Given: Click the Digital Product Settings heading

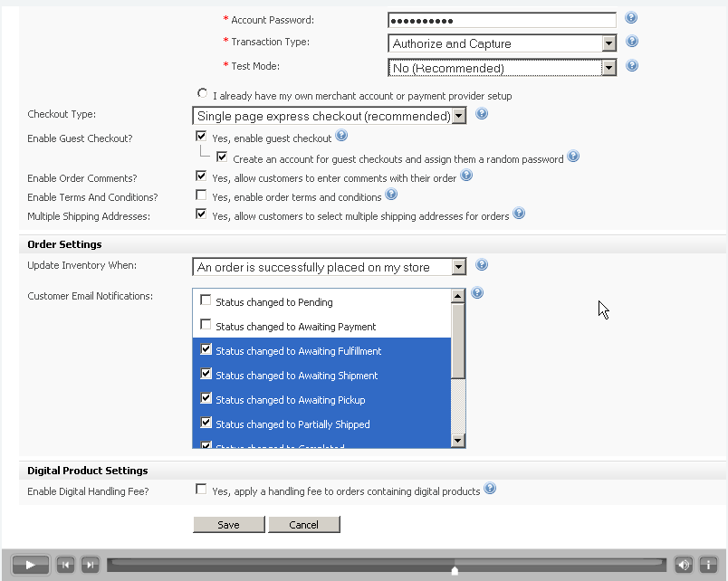Looking at the screenshot, I should click(87, 471).
